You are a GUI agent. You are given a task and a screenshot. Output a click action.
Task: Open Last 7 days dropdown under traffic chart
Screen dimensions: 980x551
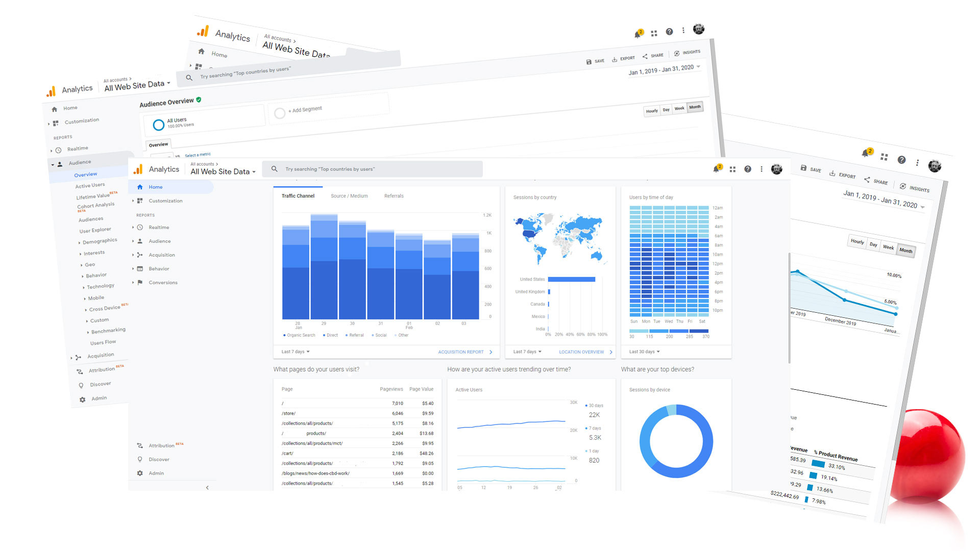pyautogui.click(x=296, y=352)
